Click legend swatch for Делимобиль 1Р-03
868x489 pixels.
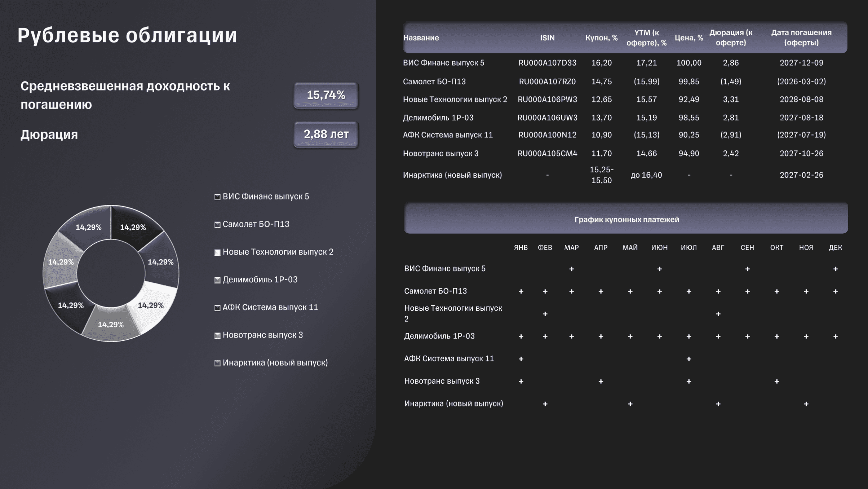tap(217, 280)
